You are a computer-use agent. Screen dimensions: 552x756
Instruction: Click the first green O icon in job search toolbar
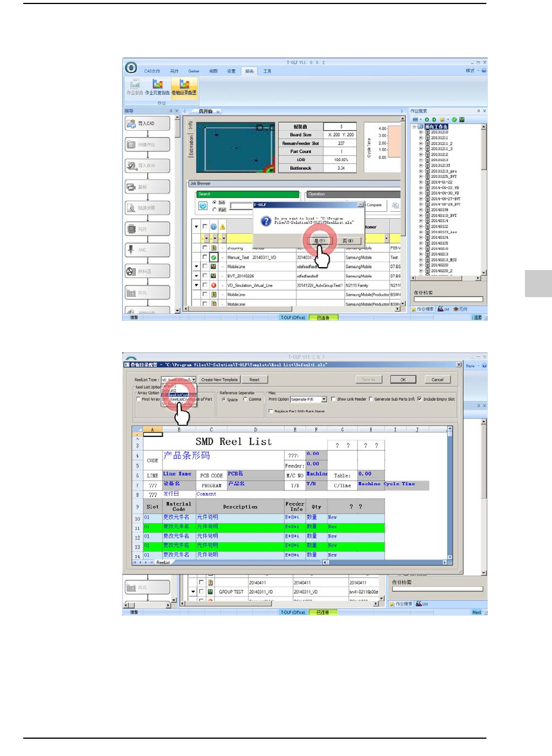pyautogui.click(x=427, y=120)
